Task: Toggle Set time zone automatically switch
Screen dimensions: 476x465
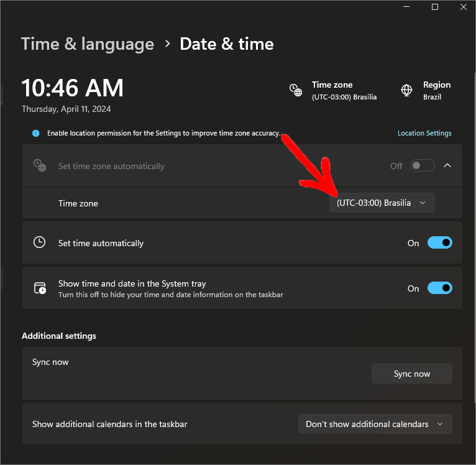Action: [x=422, y=165]
